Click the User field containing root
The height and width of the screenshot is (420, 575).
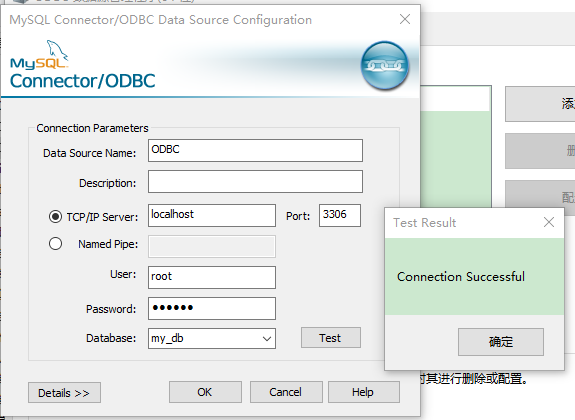click(212, 277)
